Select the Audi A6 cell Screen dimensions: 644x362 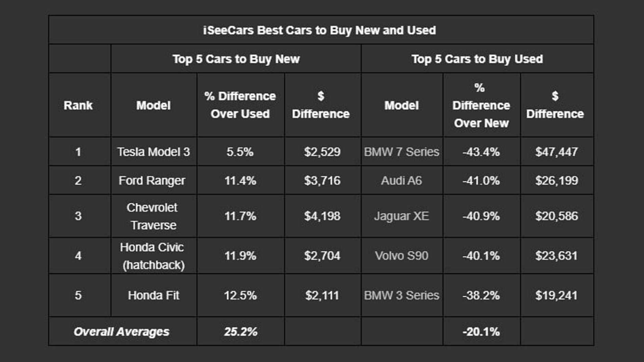tap(401, 181)
